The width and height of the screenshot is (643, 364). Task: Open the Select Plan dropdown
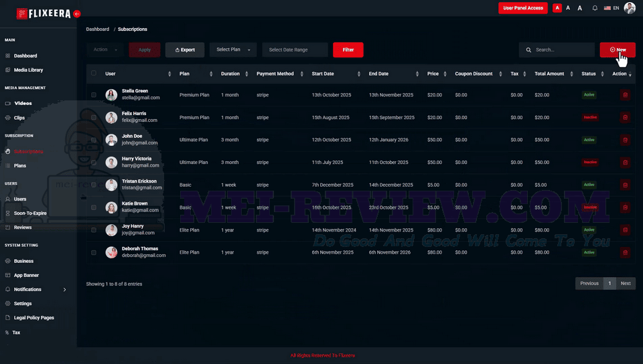click(233, 50)
